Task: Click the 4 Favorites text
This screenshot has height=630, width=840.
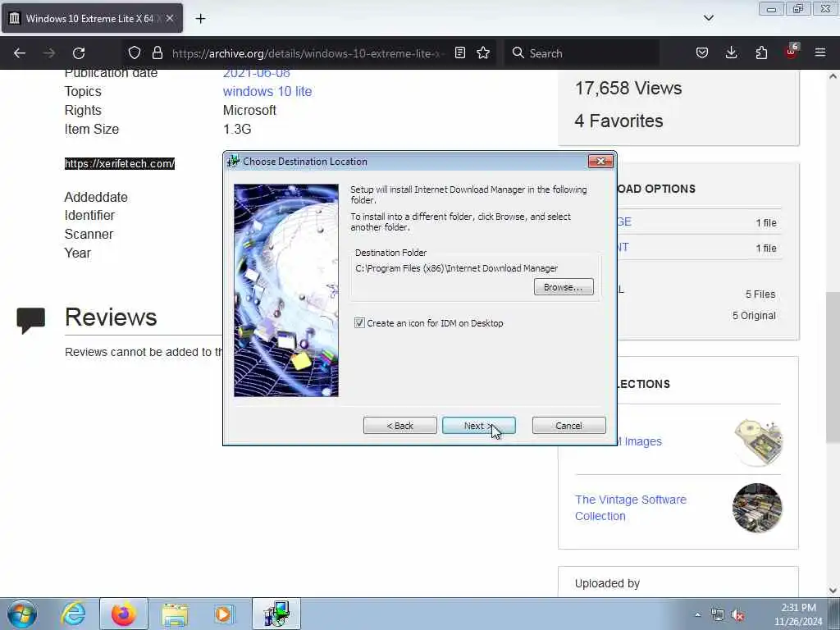Action: pyautogui.click(x=619, y=121)
